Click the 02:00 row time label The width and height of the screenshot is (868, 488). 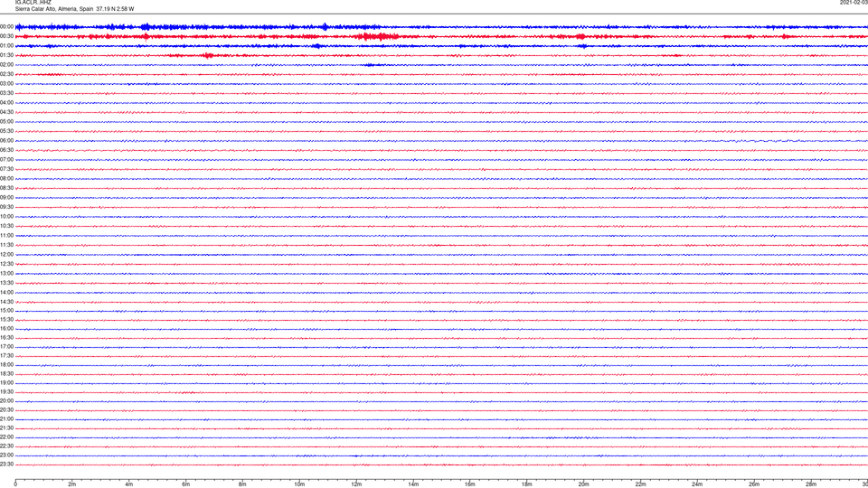coord(6,65)
